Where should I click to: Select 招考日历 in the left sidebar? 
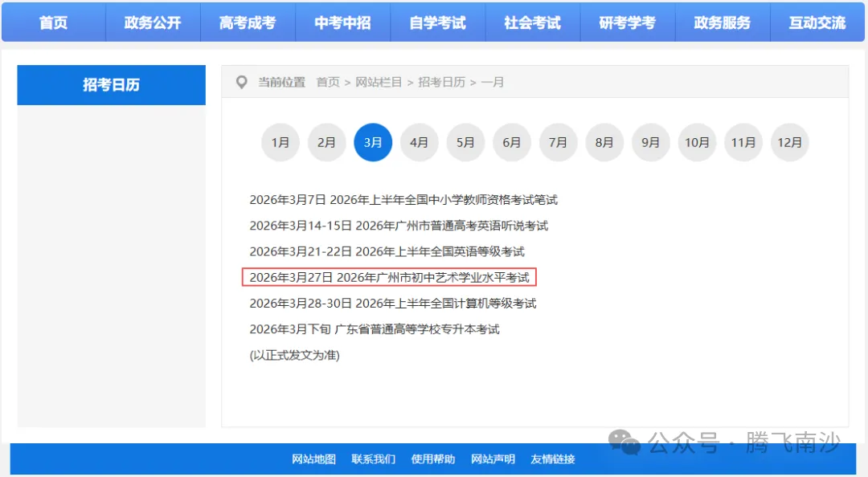click(x=111, y=85)
